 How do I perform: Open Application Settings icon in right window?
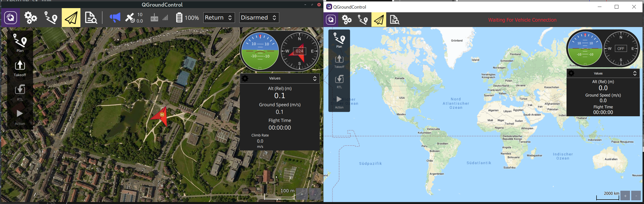click(x=331, y=20)
